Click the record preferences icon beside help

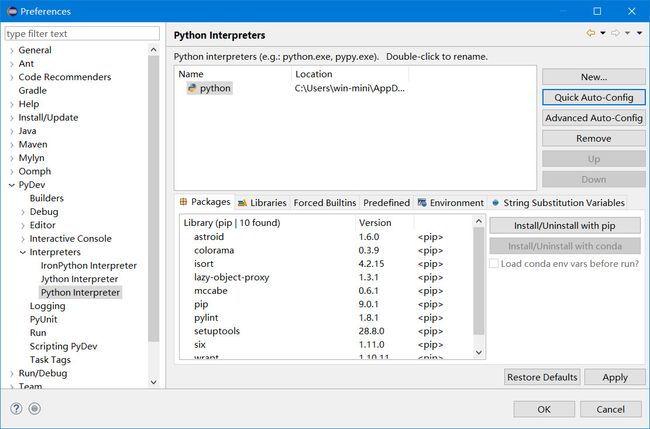pos(35,409)
